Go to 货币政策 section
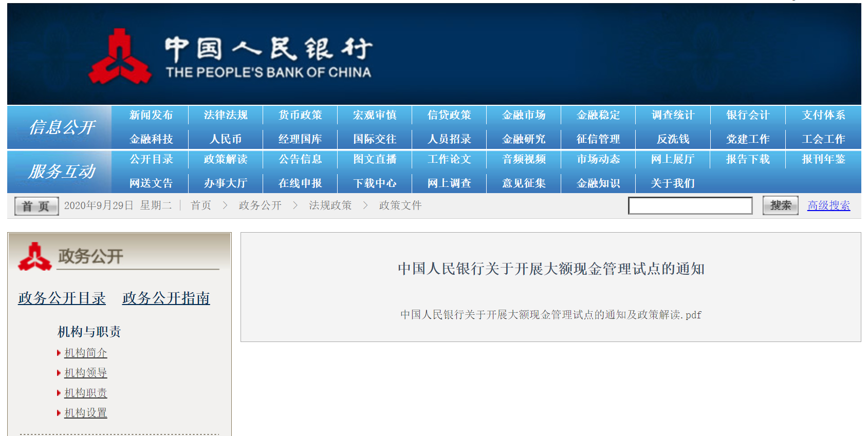868x436 pixels. (300, 115)
